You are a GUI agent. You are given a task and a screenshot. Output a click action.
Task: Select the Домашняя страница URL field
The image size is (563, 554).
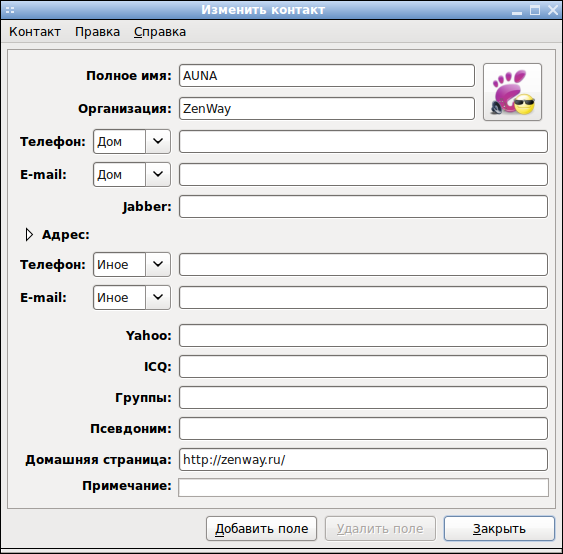(363, 460)
